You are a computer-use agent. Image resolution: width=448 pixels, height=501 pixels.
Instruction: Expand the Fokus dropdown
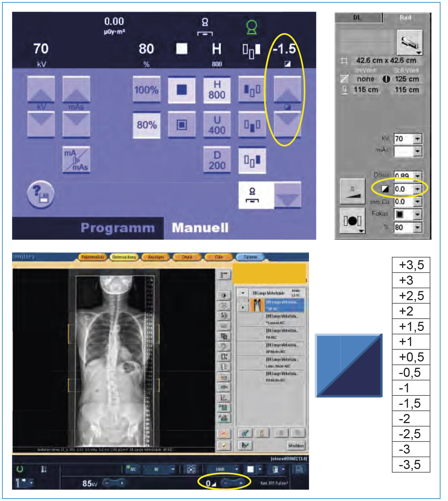click(x=417, y=214)
